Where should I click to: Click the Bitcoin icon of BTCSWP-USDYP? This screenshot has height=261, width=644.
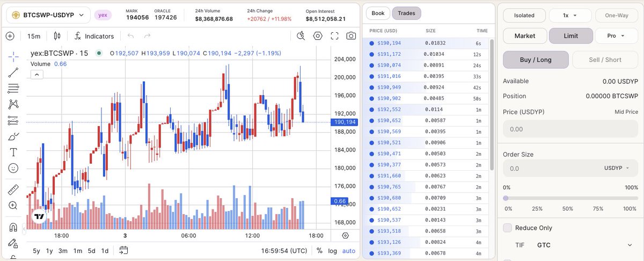click(x=16, y=15)
